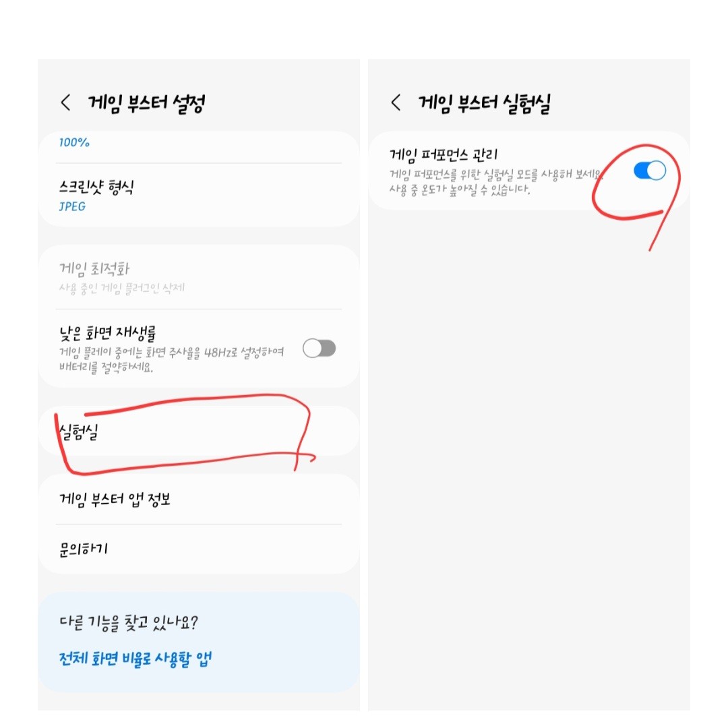
Task: Open the 문의하기 entry
Action: [199, 549]
